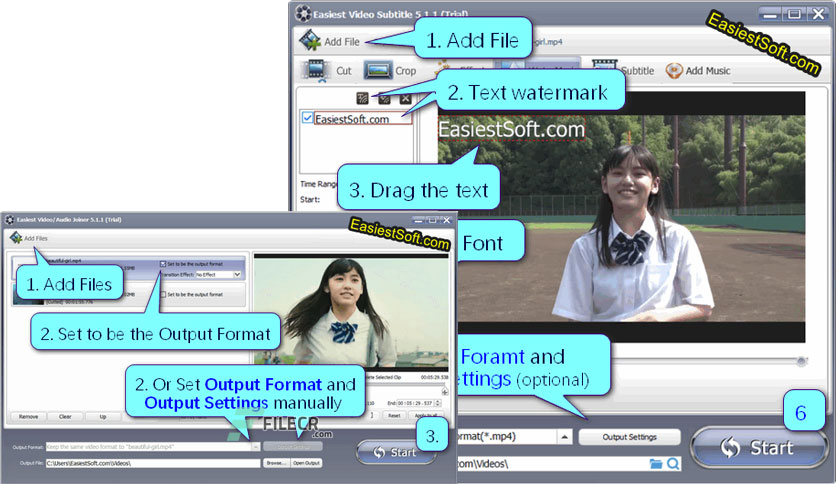The image size is (836, 484).
Task: Move clip with the Up button
Action: coord(103,417)
